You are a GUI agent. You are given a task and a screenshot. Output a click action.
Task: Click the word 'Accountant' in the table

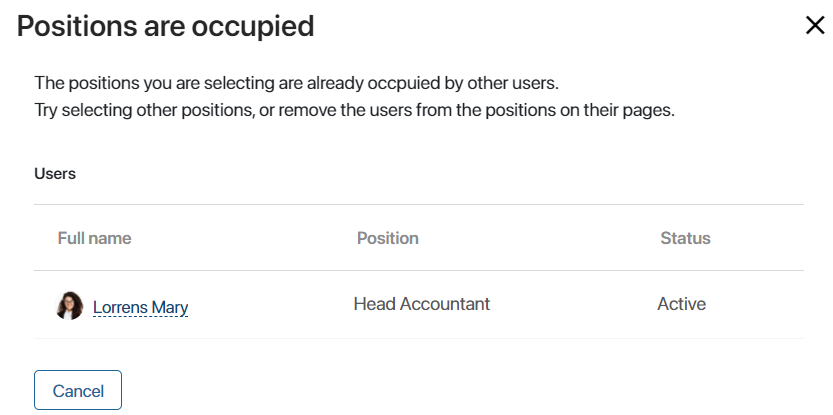[445, 304]
